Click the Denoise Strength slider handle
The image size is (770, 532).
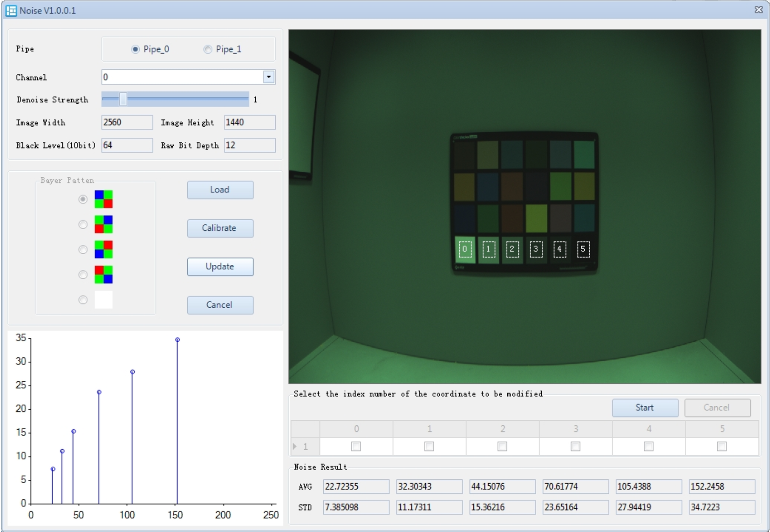click(x=123, y=99)
